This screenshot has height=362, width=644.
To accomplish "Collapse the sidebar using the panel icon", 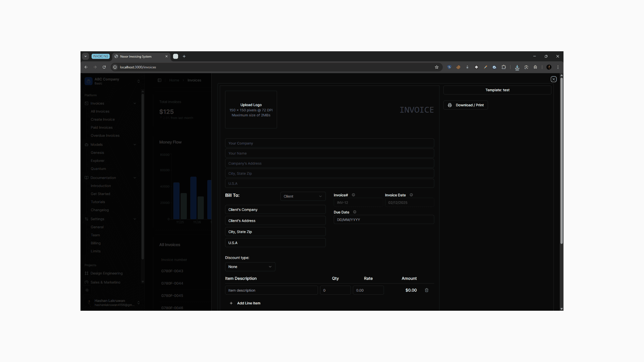I will click(x=159, y=80).
